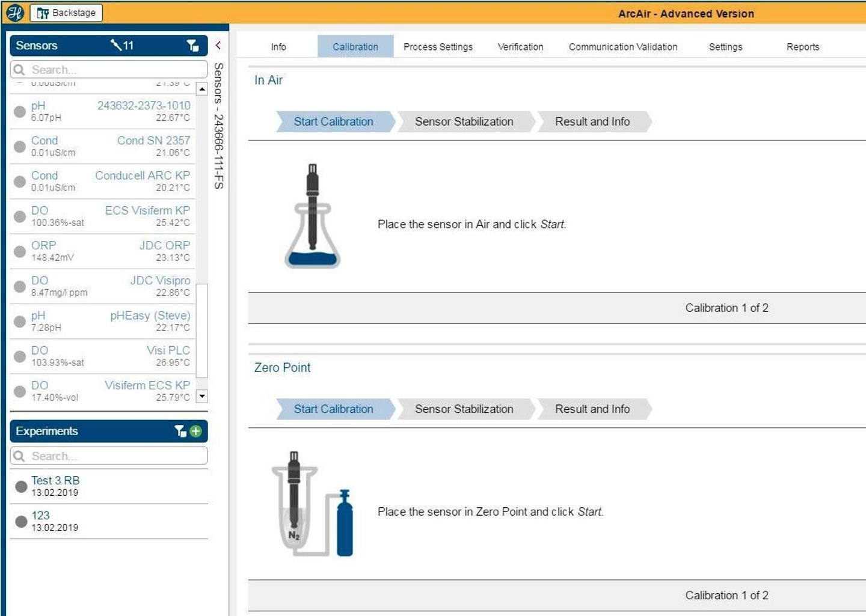Click status dot of Test 3 RB experiment
The height and width of the screenshot is (616, 866).
coord(21,486)
